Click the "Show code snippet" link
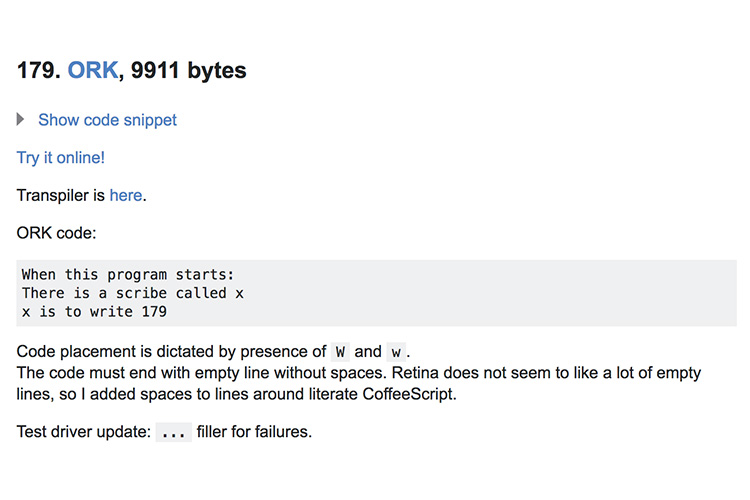This screenshot has height=500, width=750. 107,120
